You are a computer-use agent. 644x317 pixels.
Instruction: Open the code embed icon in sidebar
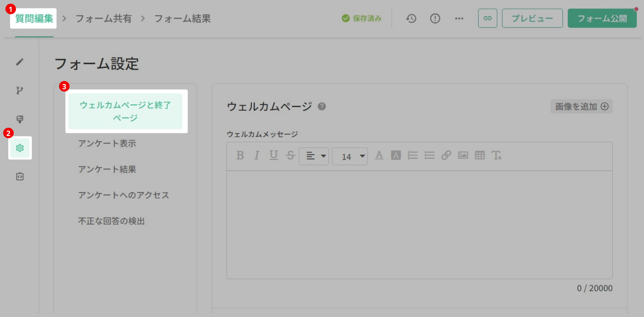20,177
